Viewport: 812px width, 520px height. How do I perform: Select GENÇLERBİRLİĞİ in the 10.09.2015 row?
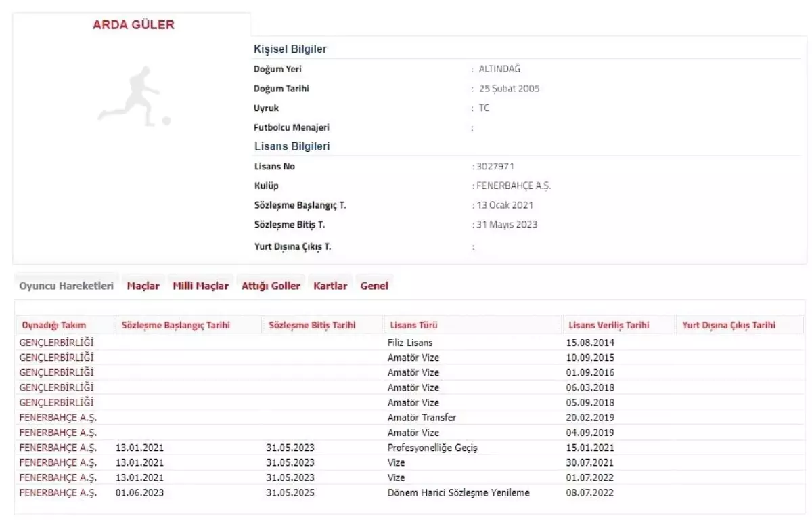coord(57,357)
